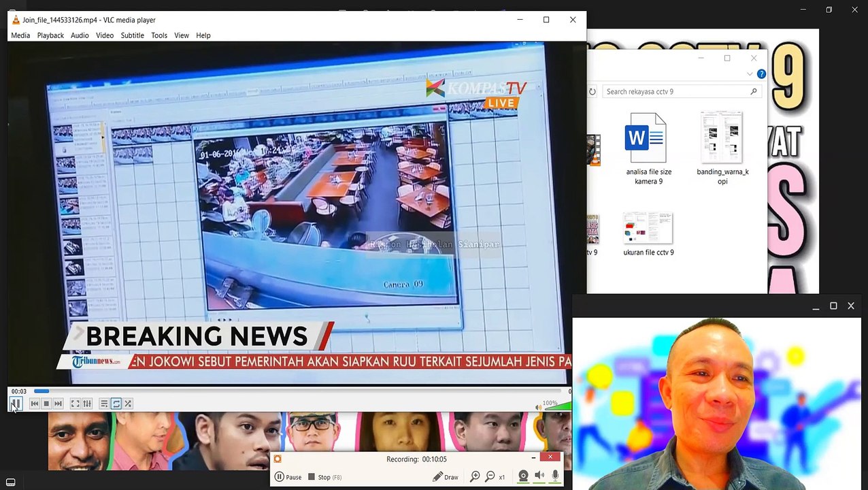Stop VLC playback
This screenshot has width=868, height=490.
[46, 404]
